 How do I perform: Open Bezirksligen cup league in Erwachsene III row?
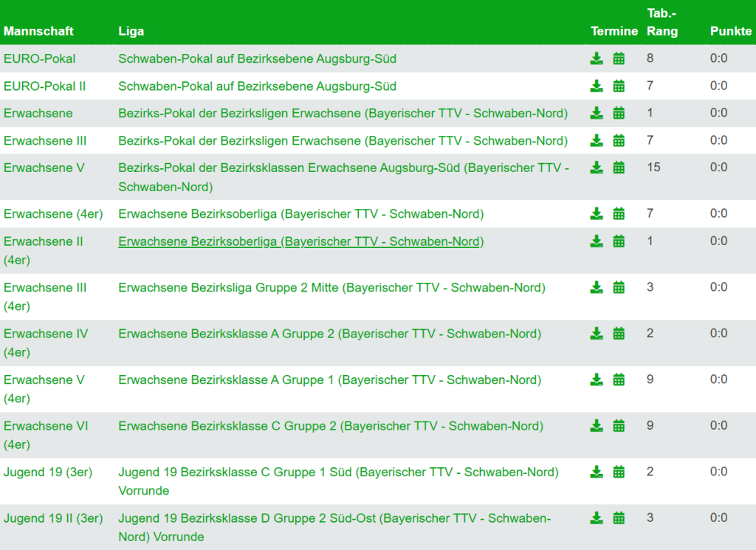343,141
